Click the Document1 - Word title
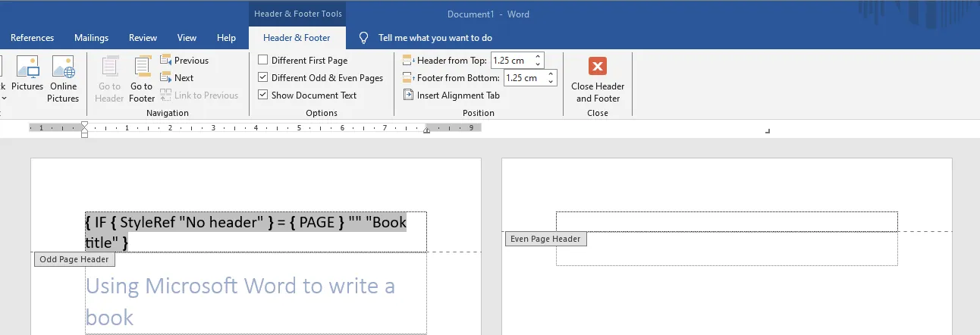 [x=488, y=14]
